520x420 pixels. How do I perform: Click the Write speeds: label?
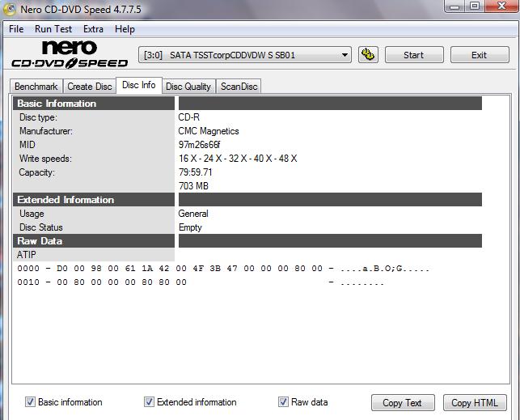tap(45, 159)
